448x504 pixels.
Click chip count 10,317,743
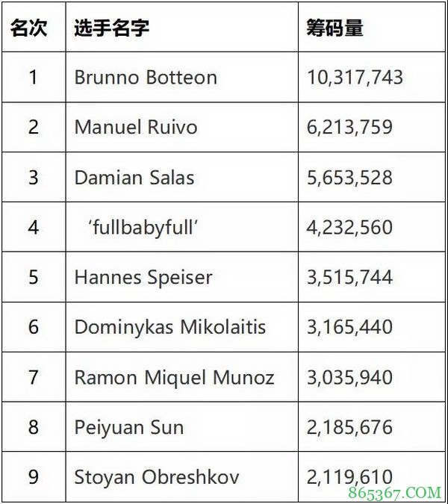[355, 77]
